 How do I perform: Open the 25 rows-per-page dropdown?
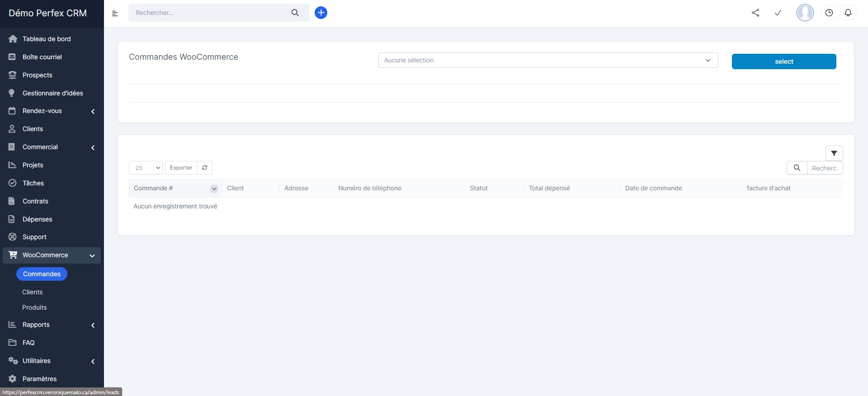pos(146,168)
